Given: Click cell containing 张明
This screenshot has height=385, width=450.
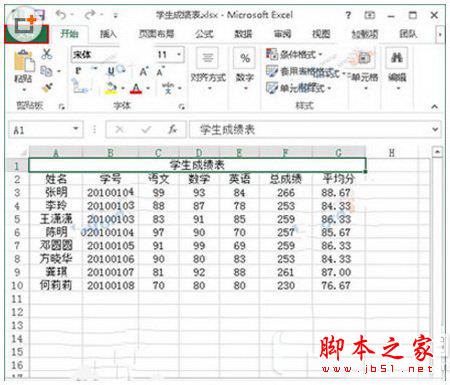Looking at the screenshot, I should [56, 192].
